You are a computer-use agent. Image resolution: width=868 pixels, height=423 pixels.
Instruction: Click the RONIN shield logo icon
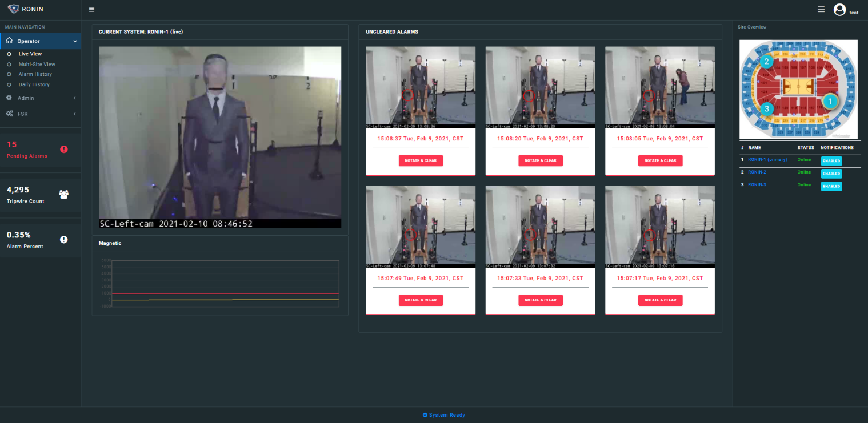13,9
